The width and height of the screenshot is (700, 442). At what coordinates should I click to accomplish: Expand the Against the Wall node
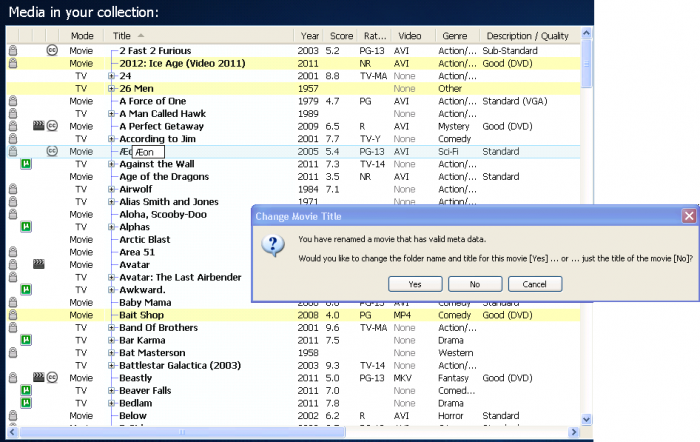point(111,164)
